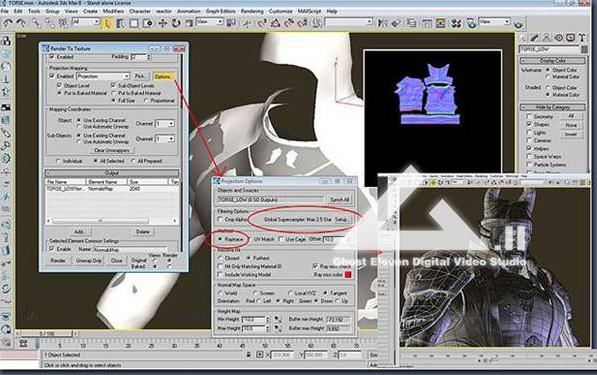Open the reactor menu

click(164, 11)
